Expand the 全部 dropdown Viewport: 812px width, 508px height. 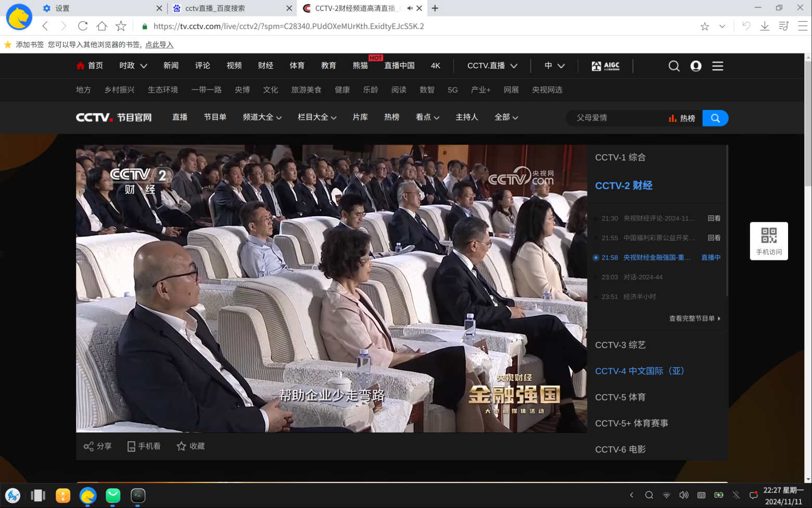(506, 117)
